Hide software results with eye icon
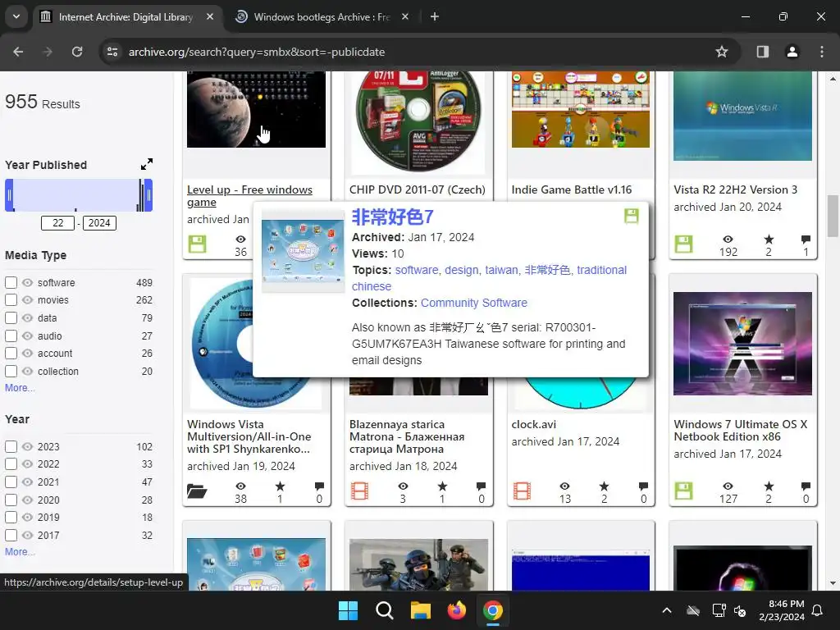This screenshot has width=840, height=630. point(27,282)
